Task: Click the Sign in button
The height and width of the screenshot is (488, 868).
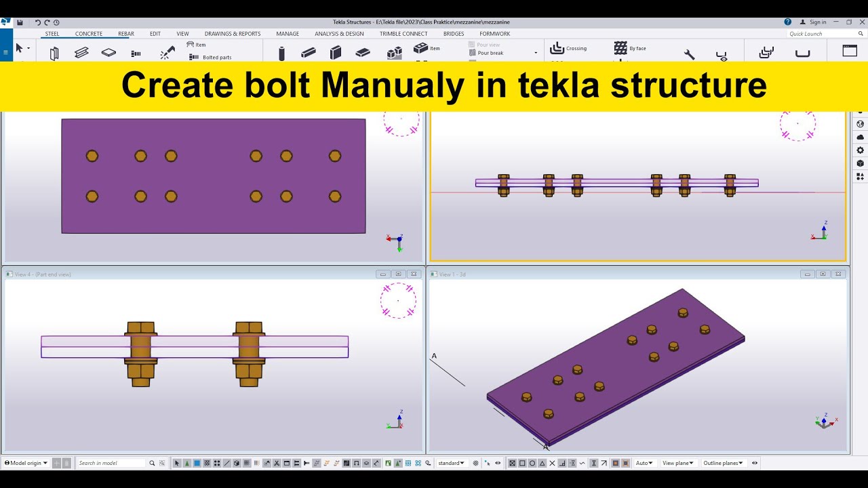Action: [813, 22]
